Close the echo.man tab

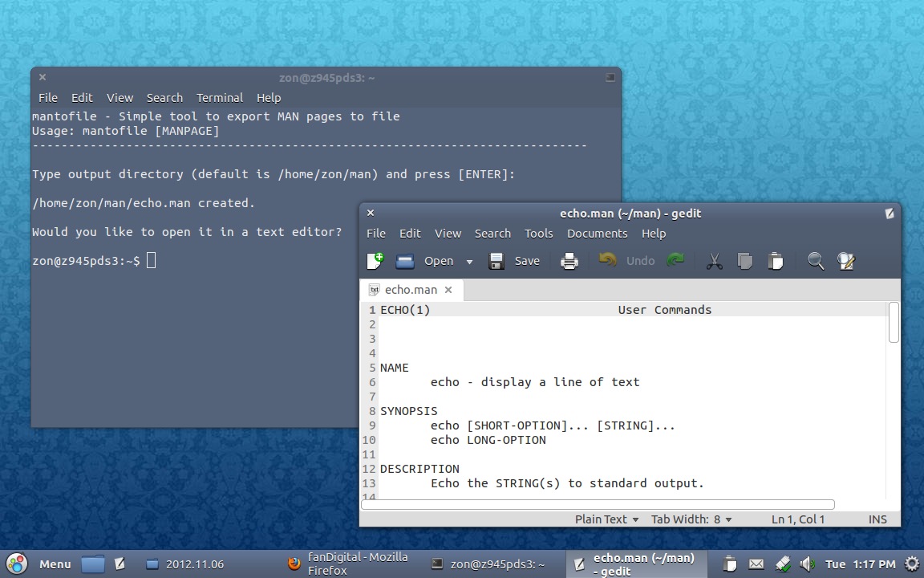click(x=448, y=290)
